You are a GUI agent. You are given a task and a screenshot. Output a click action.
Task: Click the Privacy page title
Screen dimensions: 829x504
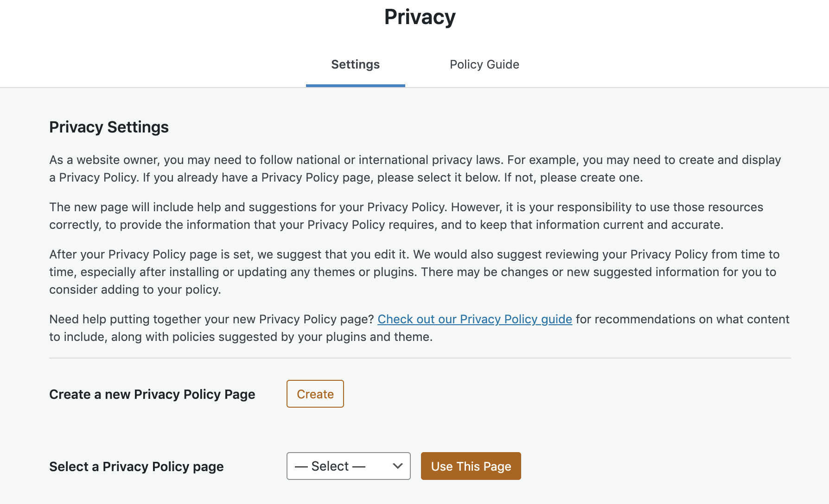point(420,17)
